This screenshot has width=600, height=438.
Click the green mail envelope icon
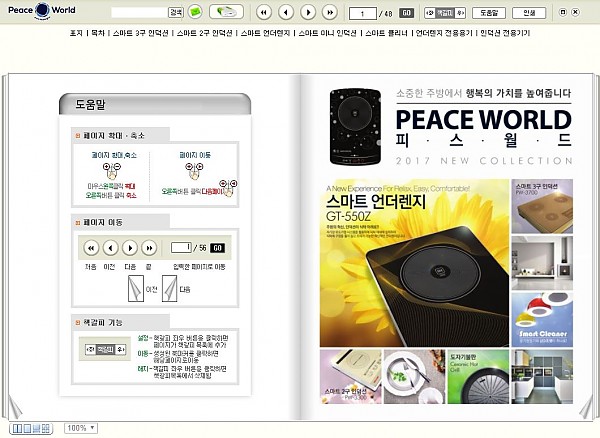(195, 12)
